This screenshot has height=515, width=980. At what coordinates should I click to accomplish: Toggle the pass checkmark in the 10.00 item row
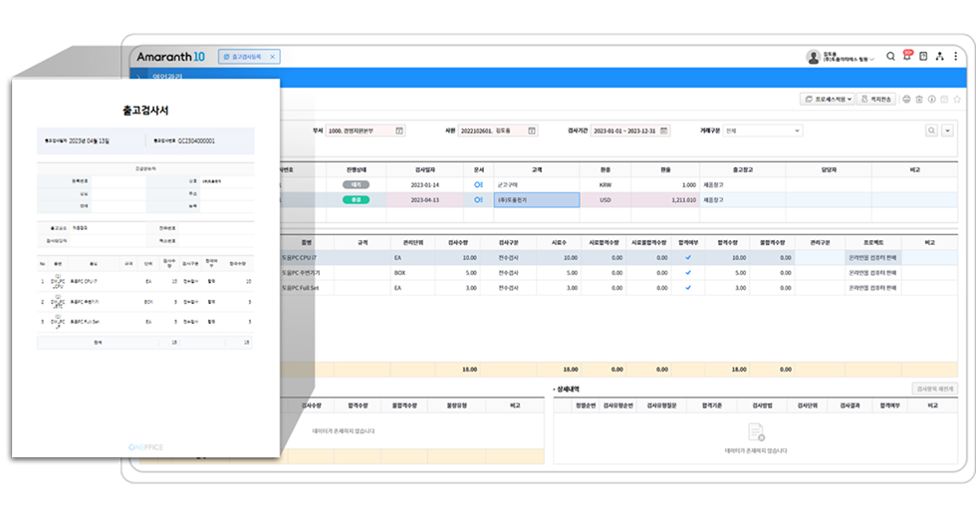click(x=688, y=257)
